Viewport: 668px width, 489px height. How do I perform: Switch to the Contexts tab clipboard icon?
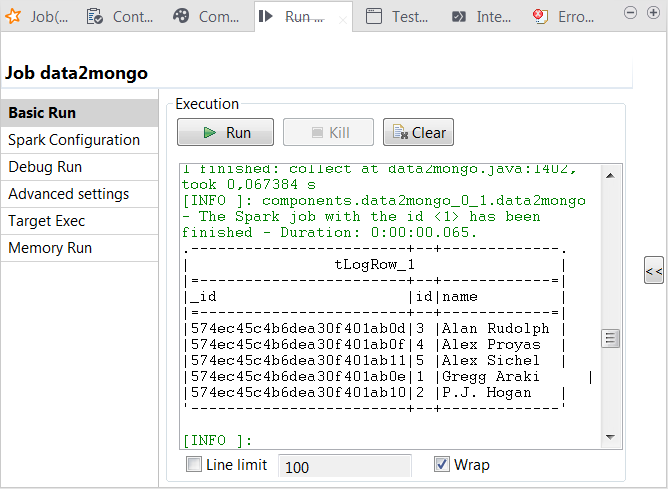coord(95,16)
